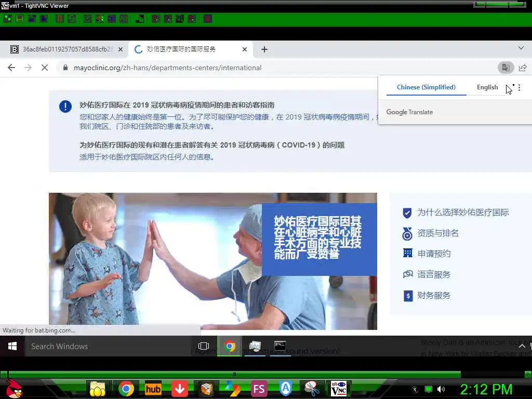
Task: Expand the remote system tray chevron
Action: coord(522,346)
